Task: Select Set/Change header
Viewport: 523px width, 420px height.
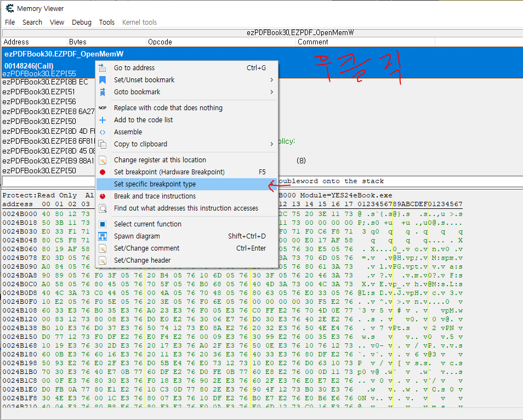Action: [187, 260]
